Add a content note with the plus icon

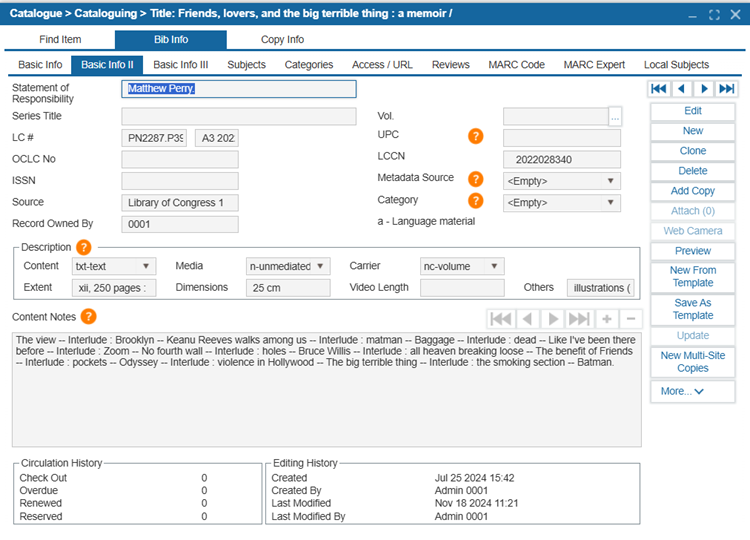(607, 319)
